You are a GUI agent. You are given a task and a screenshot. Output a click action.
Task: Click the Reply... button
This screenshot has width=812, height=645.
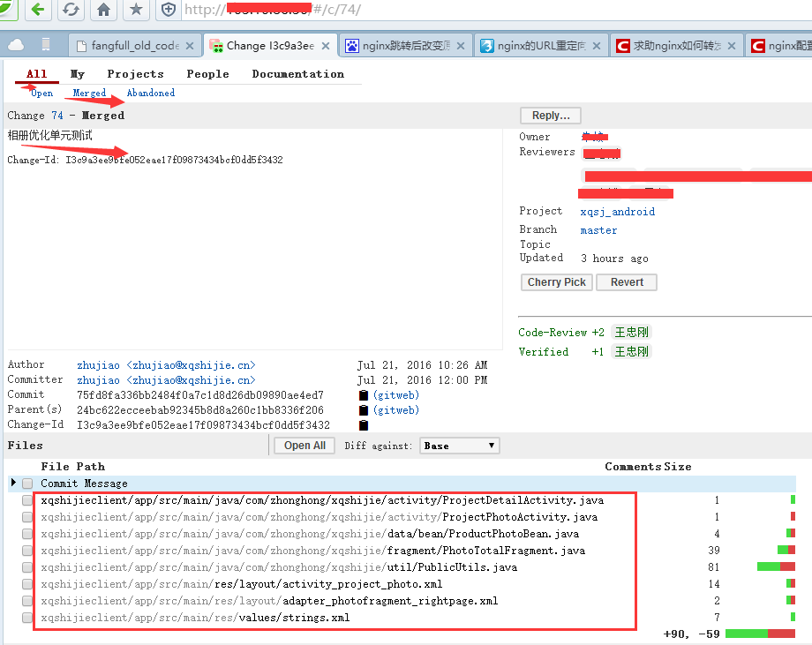pyautogui.click(x=551, y=116)
